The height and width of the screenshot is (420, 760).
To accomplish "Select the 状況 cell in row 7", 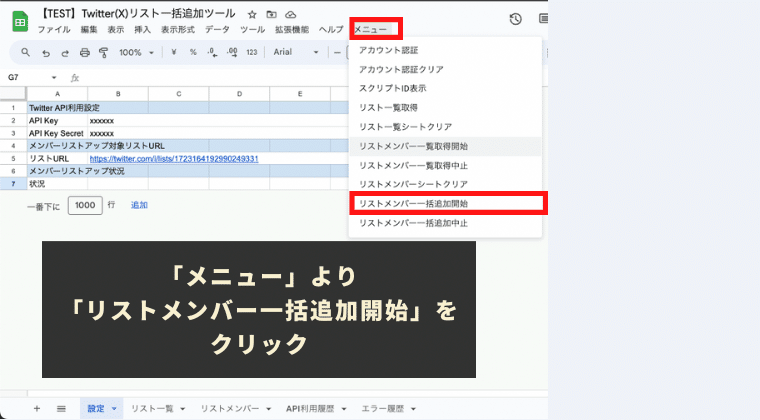I will click(57, 184).
